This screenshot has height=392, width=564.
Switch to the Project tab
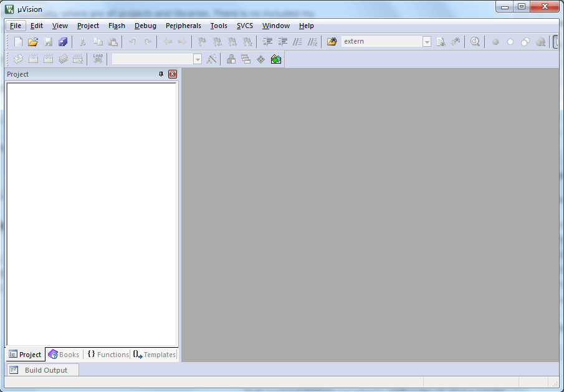click(x=25, y=354)
